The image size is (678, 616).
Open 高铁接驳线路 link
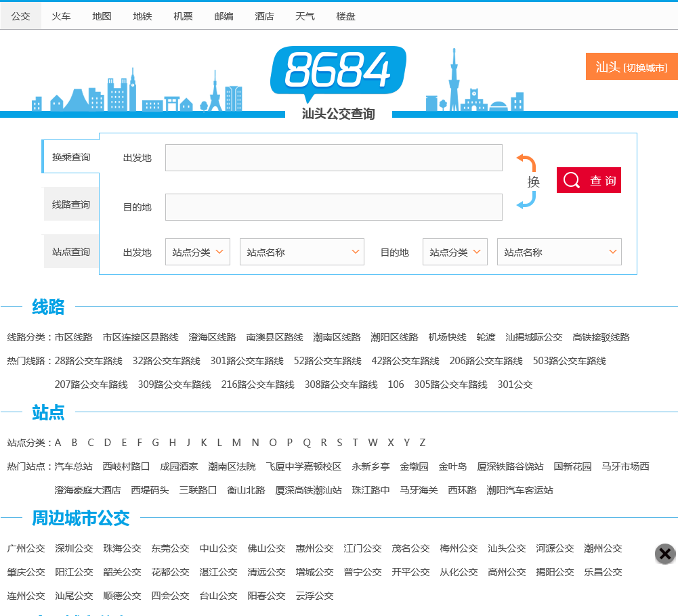tap(601, 337)
